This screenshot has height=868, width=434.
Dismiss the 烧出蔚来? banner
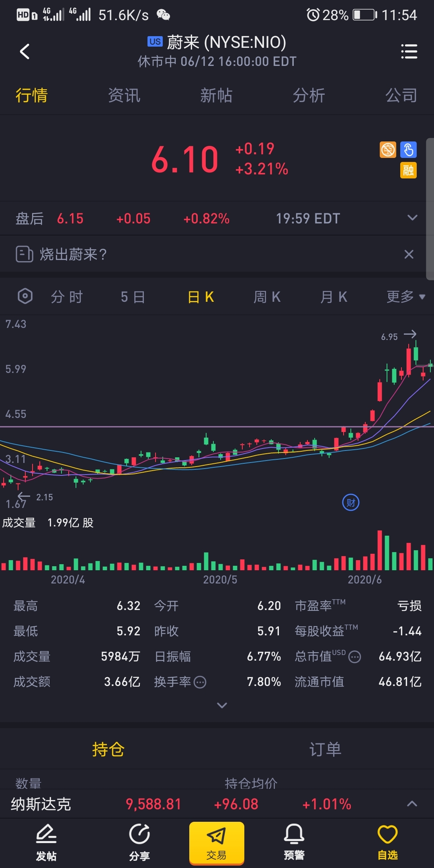(409, 254)
